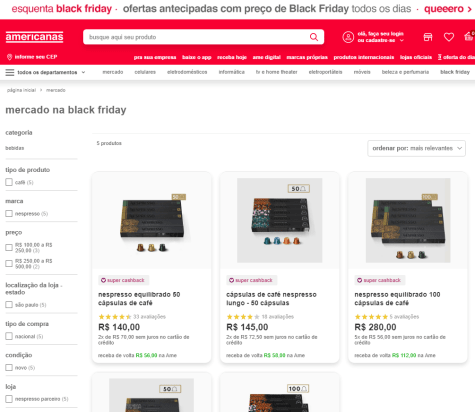Viewport: 475px width, 412px height.
Task: Focus the busque aqui seu produto field
Action: (197, 37)
